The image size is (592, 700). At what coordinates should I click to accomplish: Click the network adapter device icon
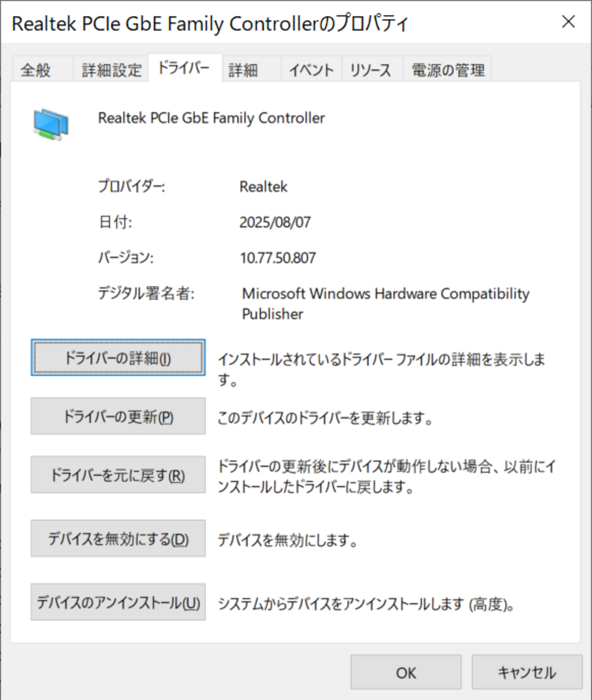50,123
